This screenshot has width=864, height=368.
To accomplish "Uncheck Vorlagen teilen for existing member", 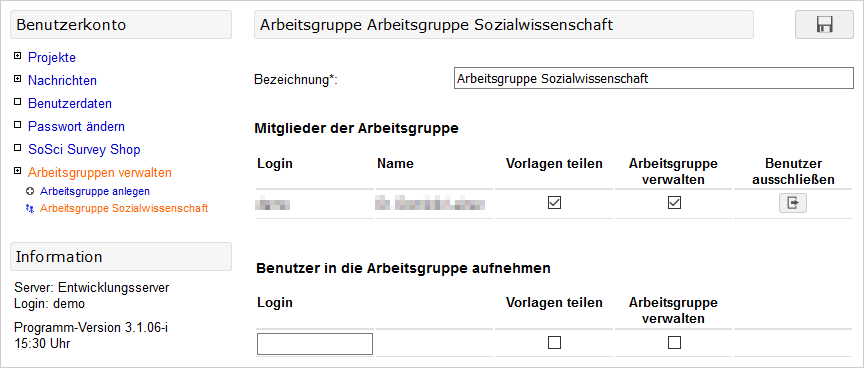I will (x=554, y=203).
